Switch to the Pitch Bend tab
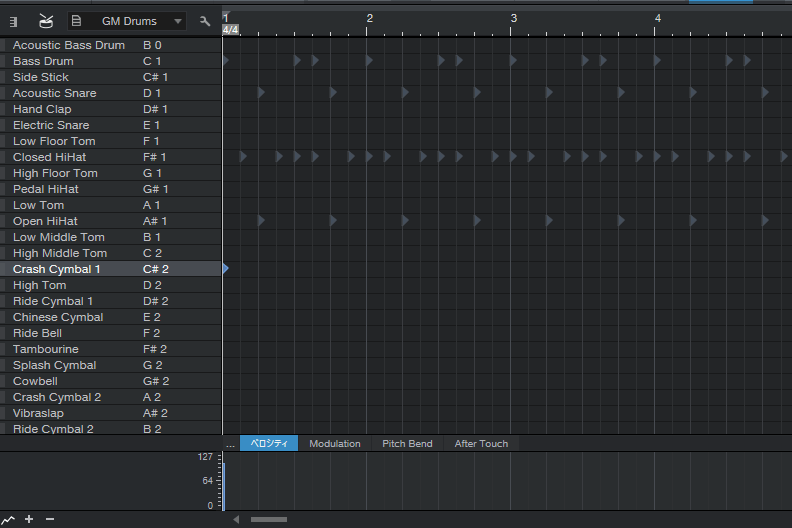Screen dimensions: 792x528 (x=407, y=444)
